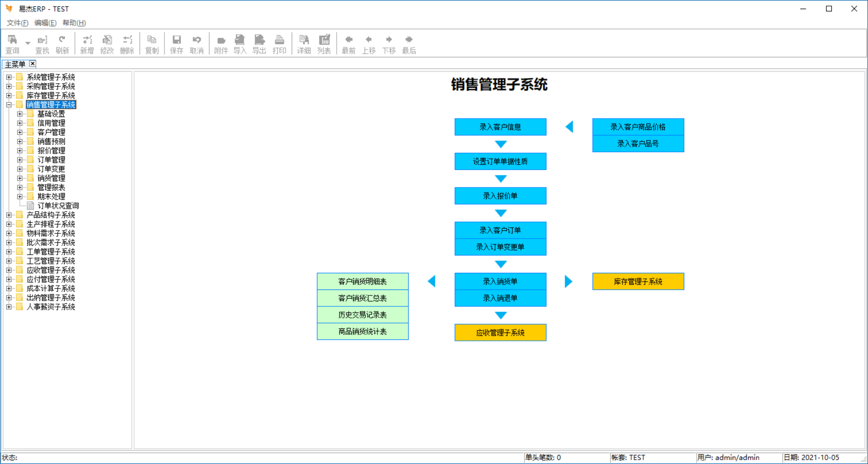Viewport: 868px width, 464px height.
Task: Collapse the 销售管理子系统 tree node
Action: tap(9, 105)
